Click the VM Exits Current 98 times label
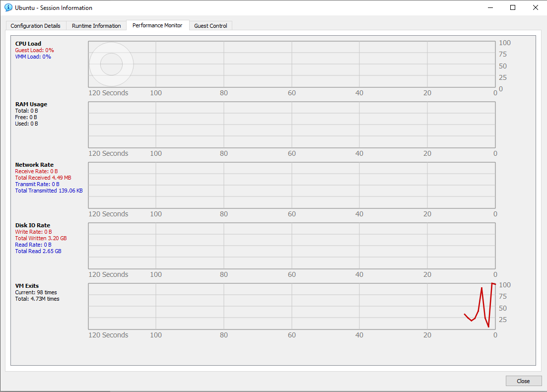The width and height of the screenshot is (547, 392). (36, 292)
